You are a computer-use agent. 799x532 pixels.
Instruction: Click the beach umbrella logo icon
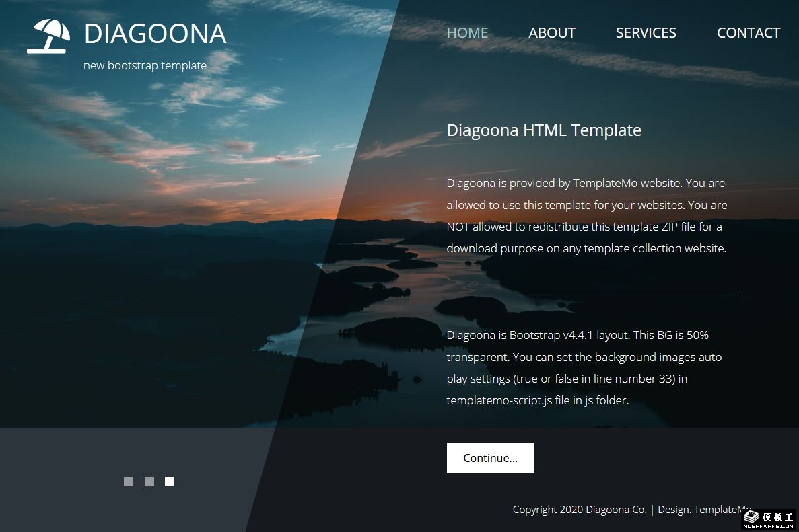(x=48, y=36)
